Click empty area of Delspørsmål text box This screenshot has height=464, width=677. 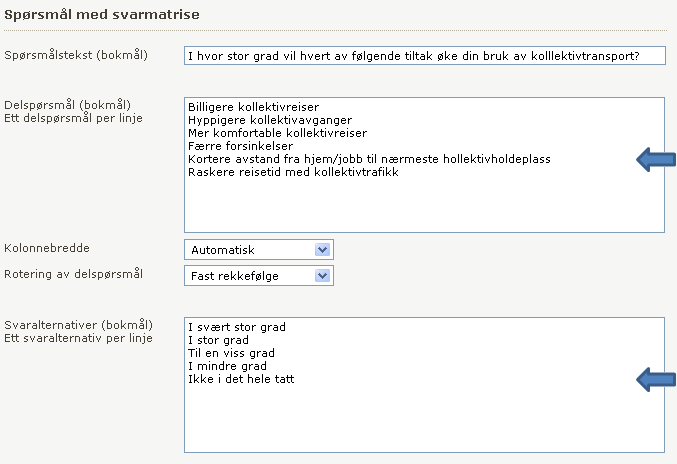[x=424, y=205]
